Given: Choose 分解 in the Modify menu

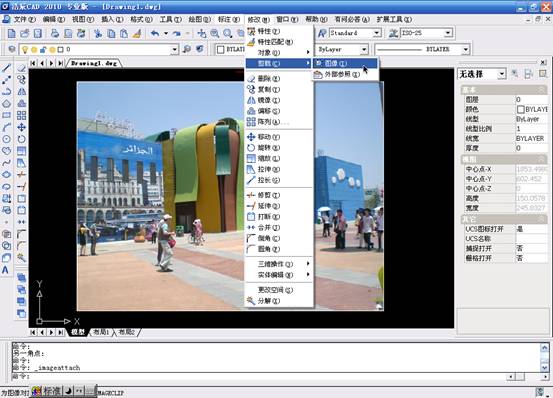Looking at the screenshot, I should (279, 301).
